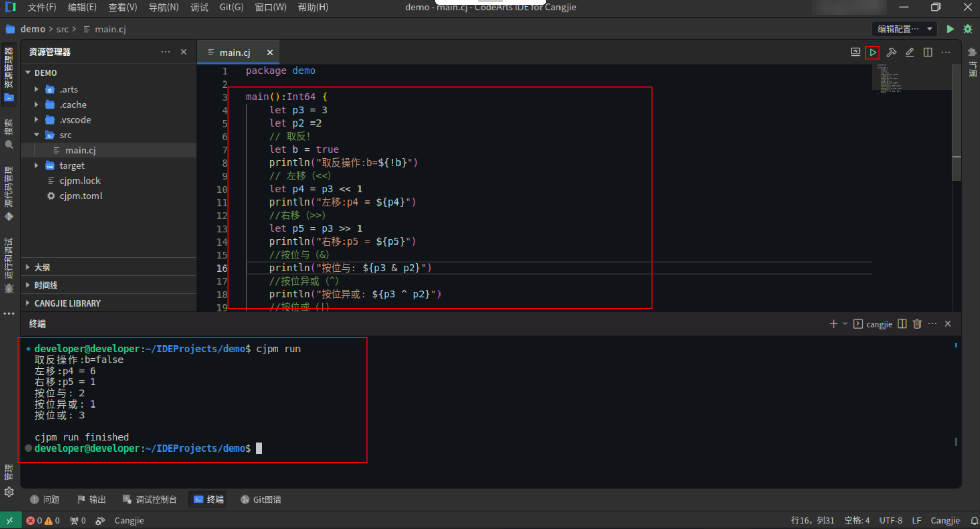Screen dimensions: 980x529
Task: Click the preview panel icon left of run
Action: tap(855, 52)
